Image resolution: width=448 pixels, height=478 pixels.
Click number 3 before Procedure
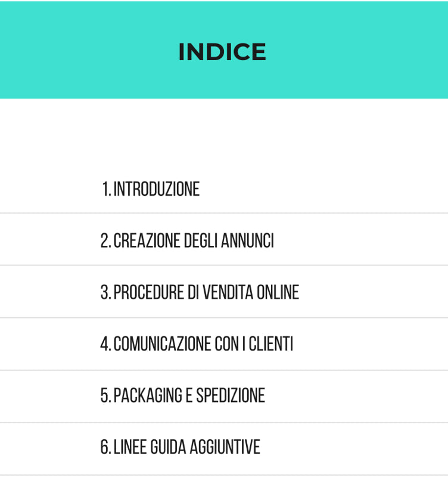(105, 292)
